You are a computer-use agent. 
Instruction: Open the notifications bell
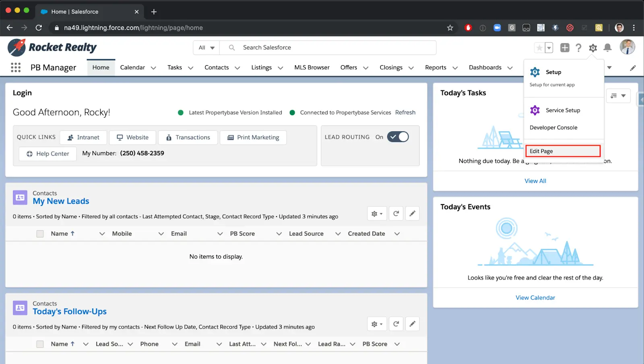coord(607,48)
